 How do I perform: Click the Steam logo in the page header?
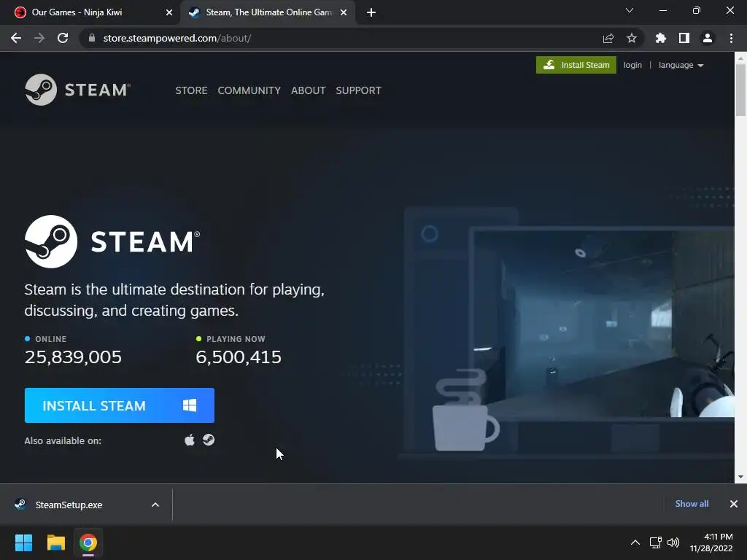pos(77,90)
